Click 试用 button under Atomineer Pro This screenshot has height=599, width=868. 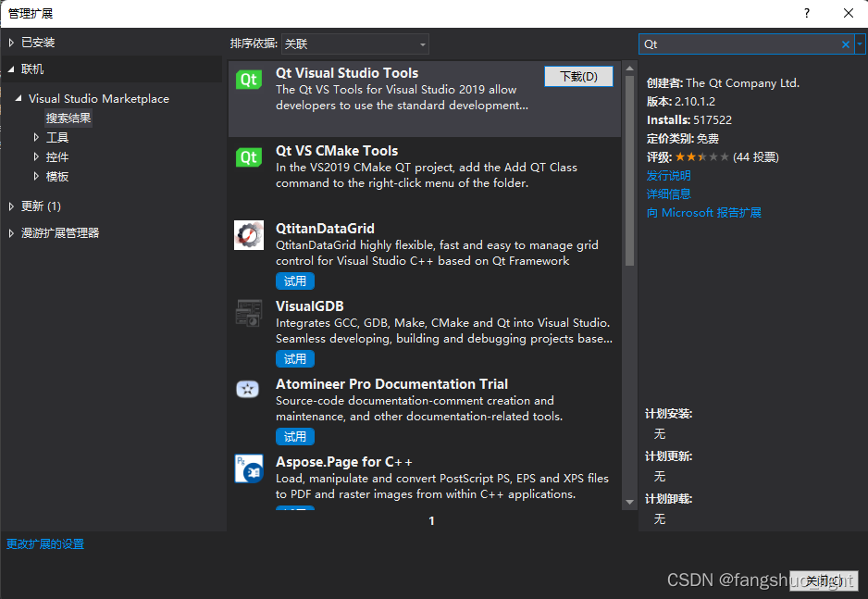(295, 437)
